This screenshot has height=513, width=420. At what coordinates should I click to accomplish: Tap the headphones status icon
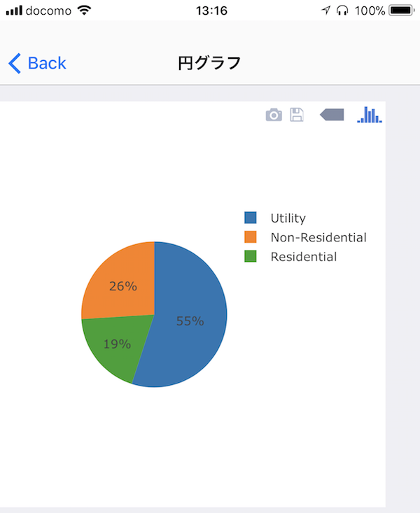[342, 10]
